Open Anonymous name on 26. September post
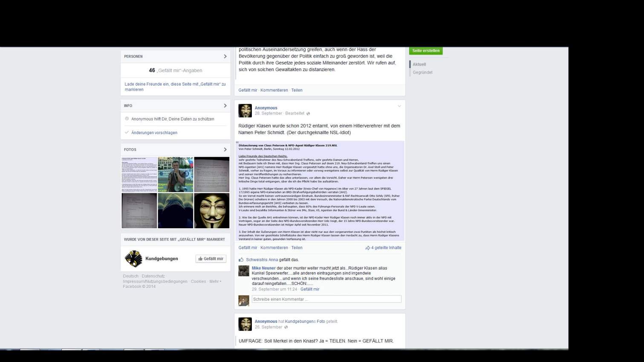The height and width of the screenshot is (362, 644). coord(266,322)
